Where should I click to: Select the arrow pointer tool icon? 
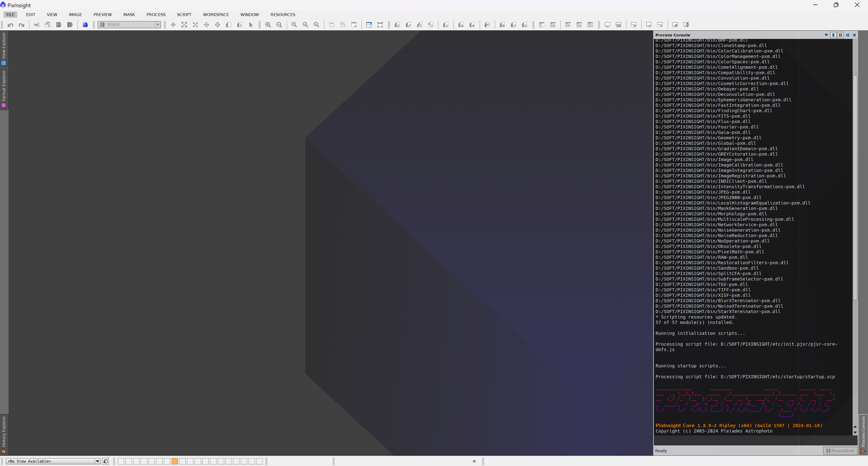[x=251, y=25]
